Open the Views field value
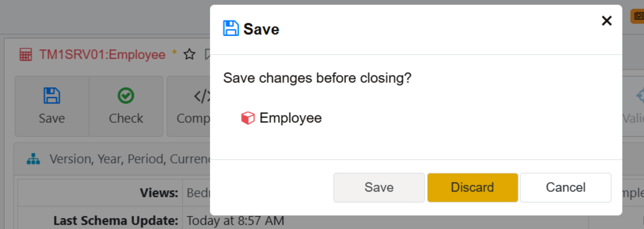The height and width of the screenshot is (229, 644). pos(198,193)
